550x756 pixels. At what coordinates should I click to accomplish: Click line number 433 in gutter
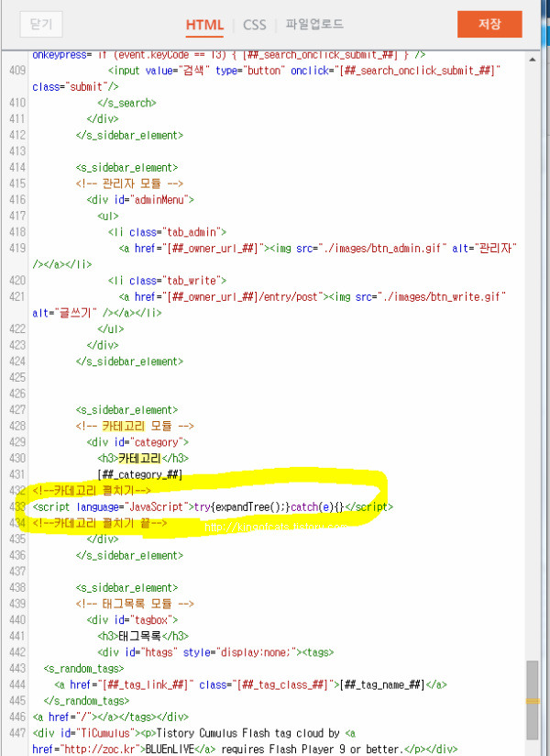[17, 506]
